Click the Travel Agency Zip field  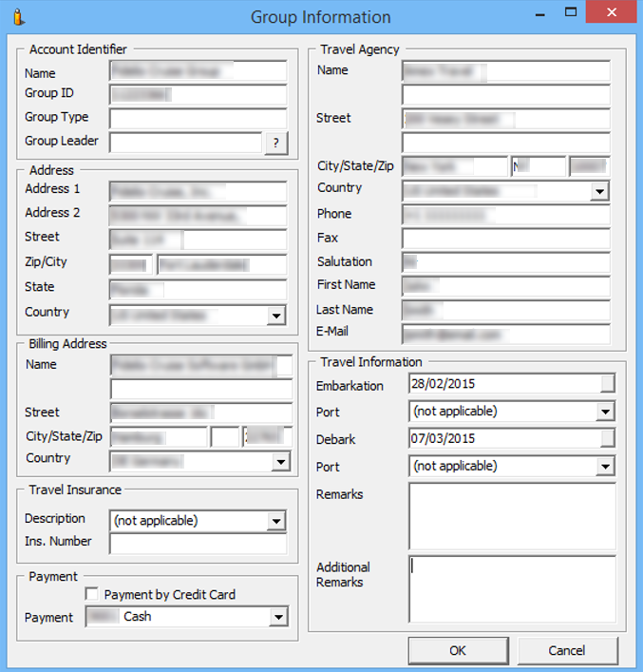point(590,166)
